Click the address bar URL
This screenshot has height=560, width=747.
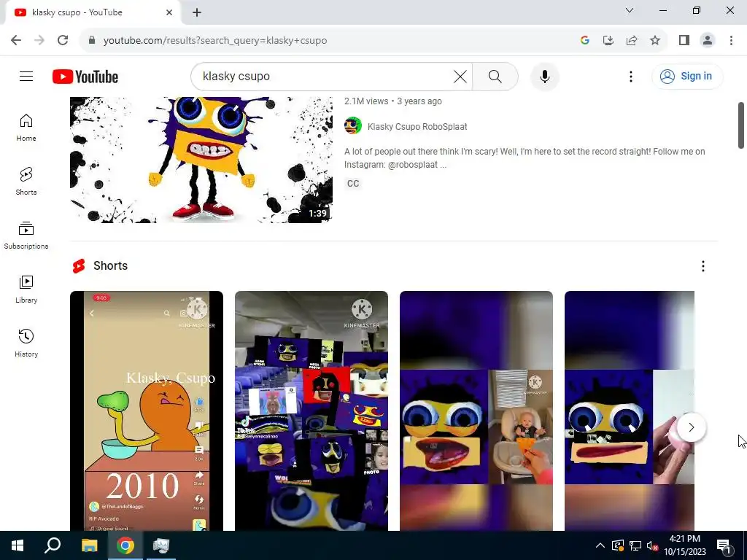click(215, 41)
